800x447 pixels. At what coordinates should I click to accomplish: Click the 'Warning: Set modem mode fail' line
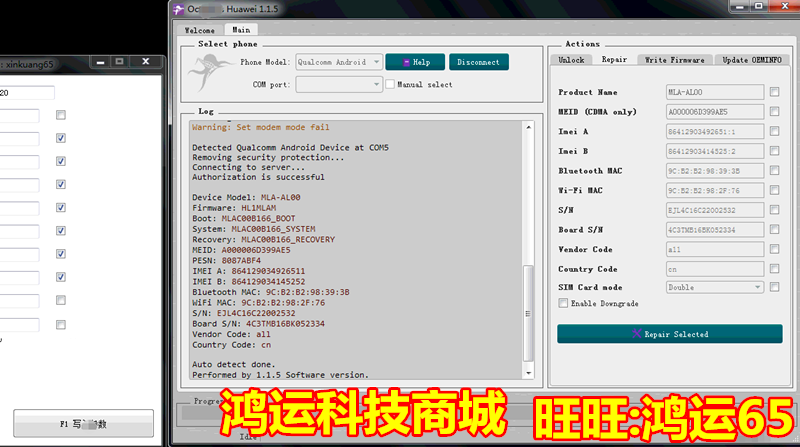click(x=261, y=127)
